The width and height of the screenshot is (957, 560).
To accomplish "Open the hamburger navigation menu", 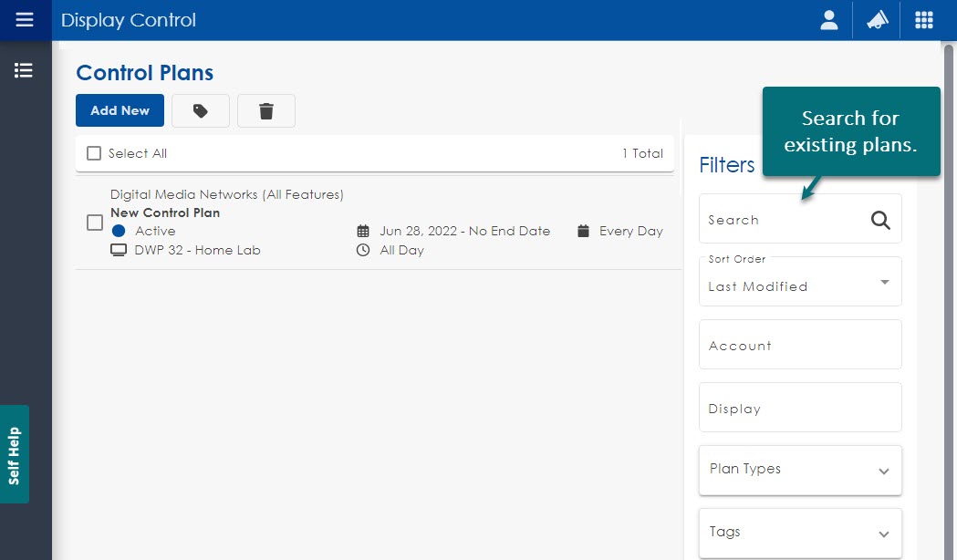I will coord(25,19).
